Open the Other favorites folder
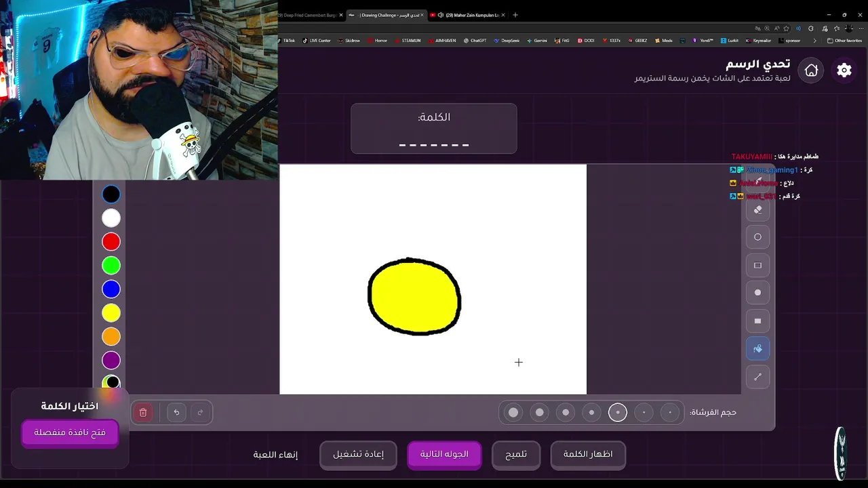The height and width of the screenshot is (488, 868). [844, 41]
